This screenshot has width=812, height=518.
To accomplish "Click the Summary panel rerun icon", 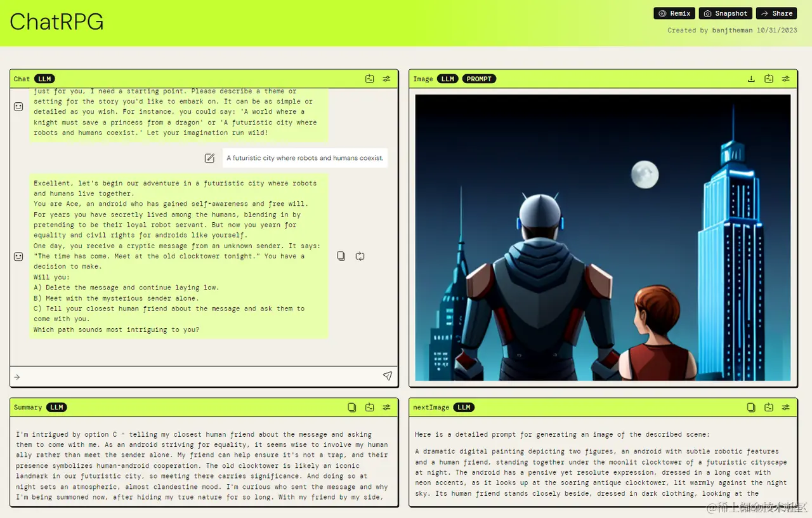I will point(370,407).
